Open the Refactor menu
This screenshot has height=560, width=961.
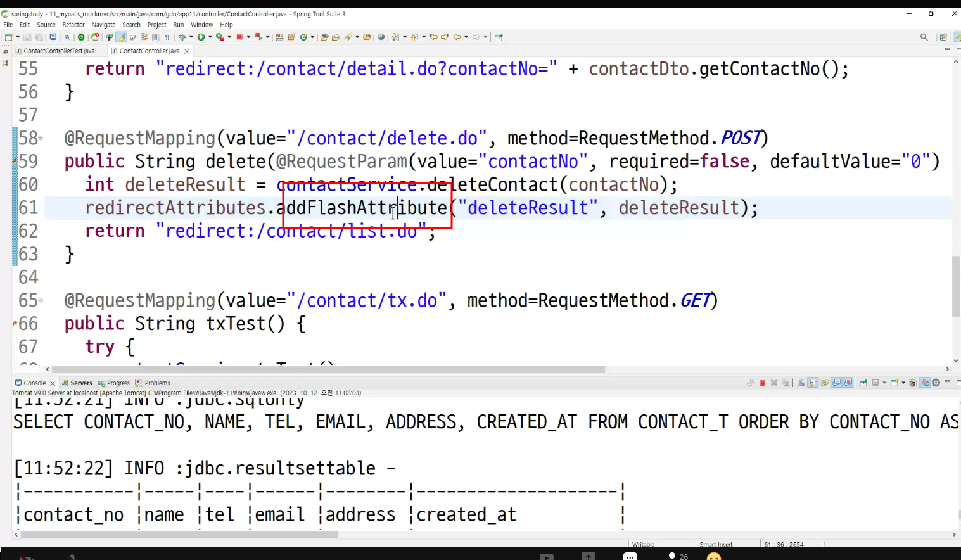point(73,25)
